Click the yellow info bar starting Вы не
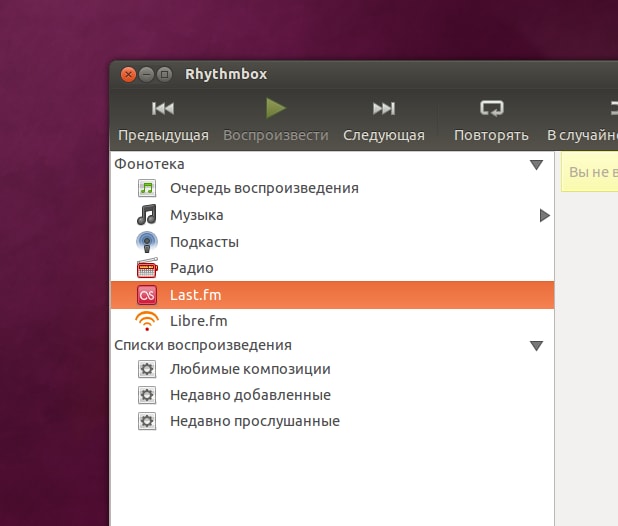 tap(589, 172)
